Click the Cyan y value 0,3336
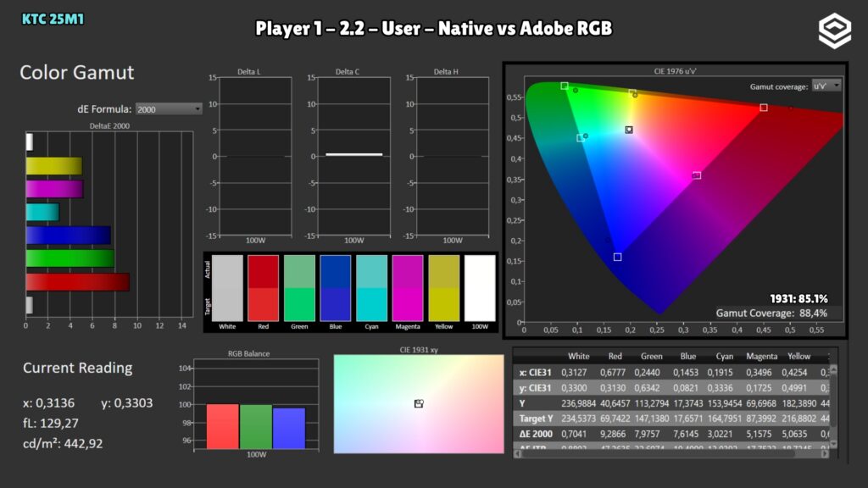The width and height of the screenshot is (868, 488). click(x=720, y=388)
